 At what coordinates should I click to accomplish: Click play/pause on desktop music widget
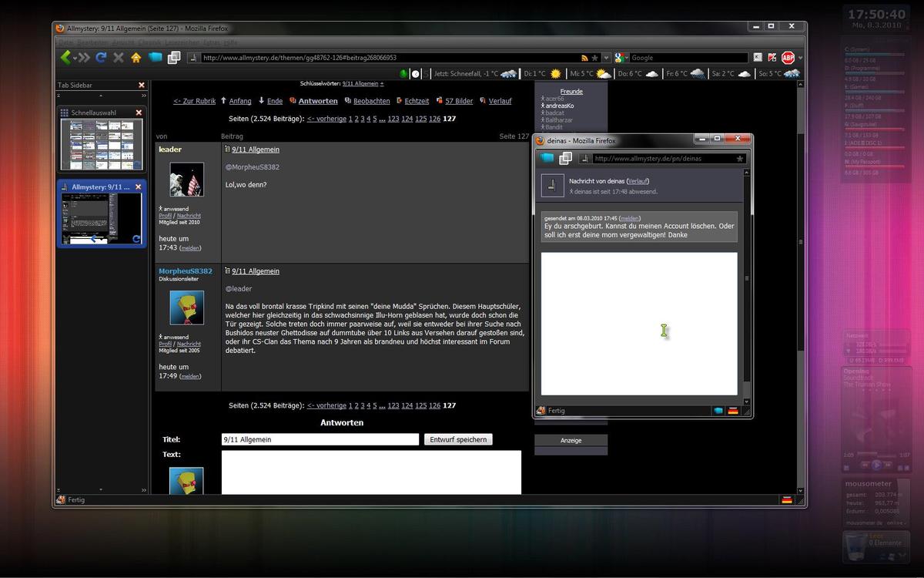point(876,465)
